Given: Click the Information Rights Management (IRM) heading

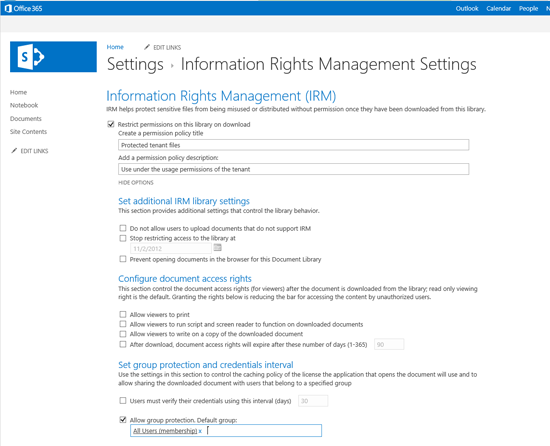Looking at the screenshot, I should tap(221, 96).
